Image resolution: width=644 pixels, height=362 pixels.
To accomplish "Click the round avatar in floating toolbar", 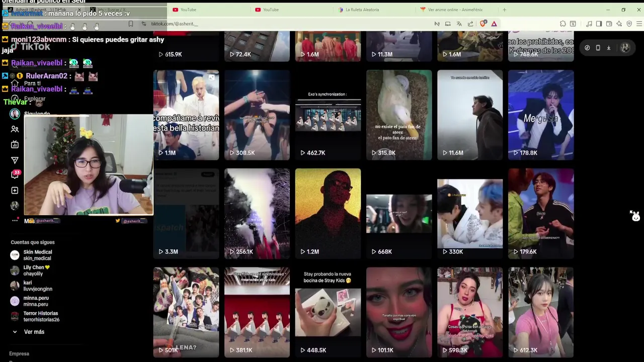I will (625, 48).
